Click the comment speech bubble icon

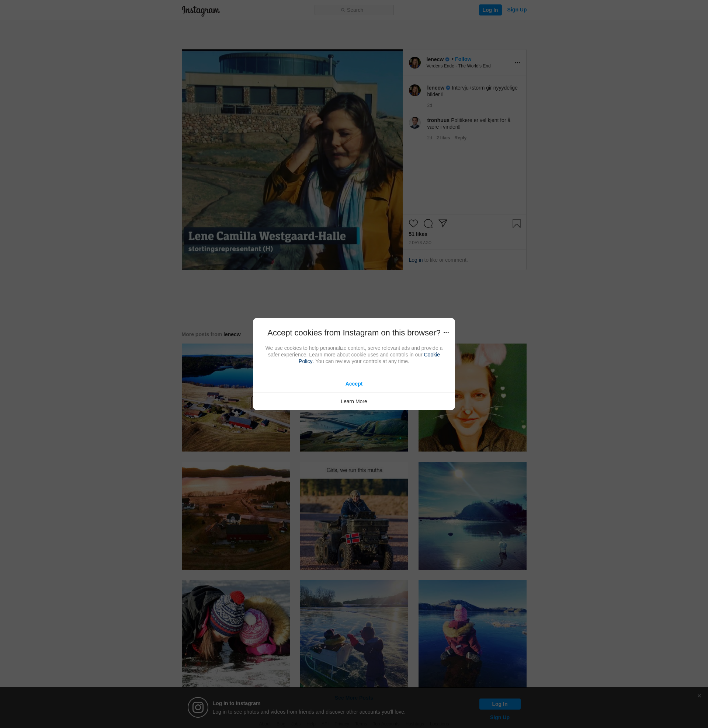428,223
